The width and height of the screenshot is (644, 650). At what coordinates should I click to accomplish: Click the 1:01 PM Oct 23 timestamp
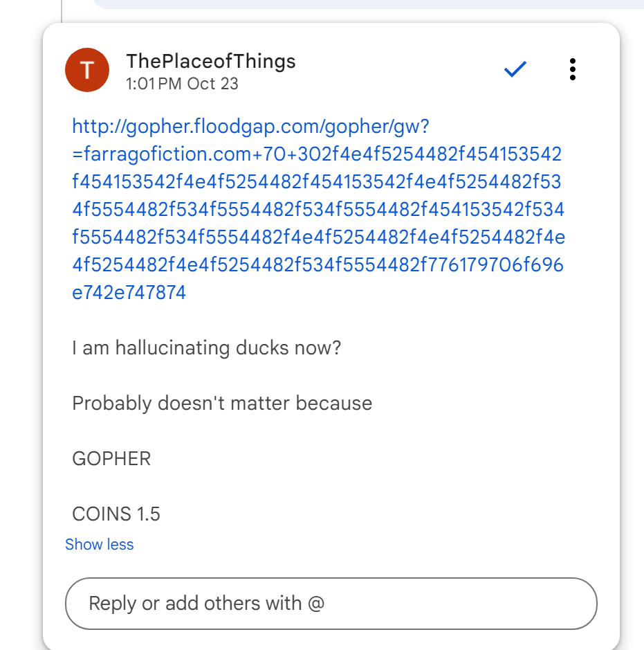click(x=182, y=84)
